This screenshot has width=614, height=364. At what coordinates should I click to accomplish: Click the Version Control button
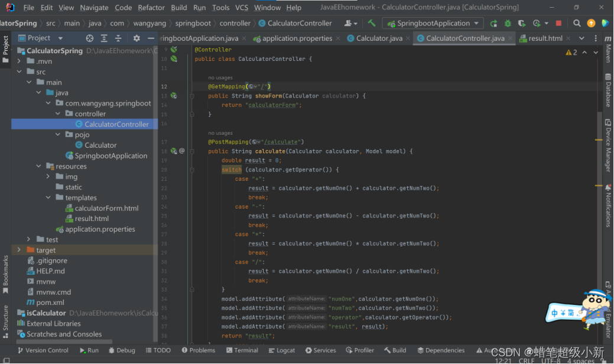(43, 350)
